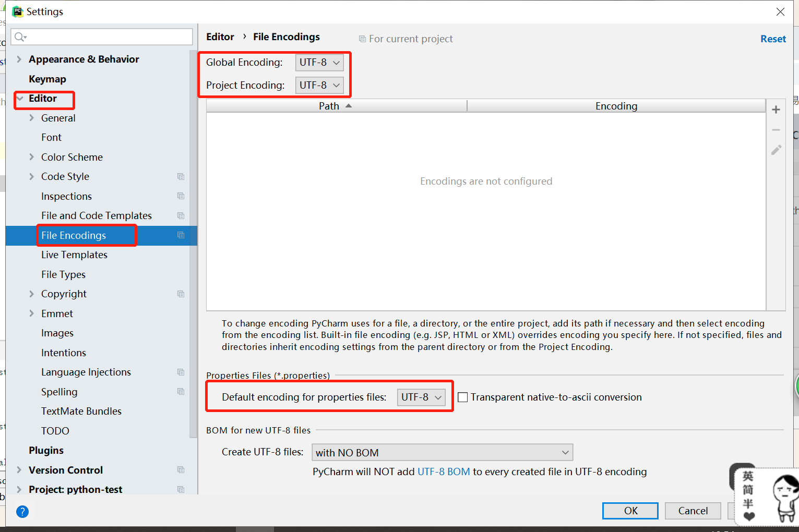Open the Global Encoding dropdown
This screenshot has height=532, width=799.
tap(319, 63)
